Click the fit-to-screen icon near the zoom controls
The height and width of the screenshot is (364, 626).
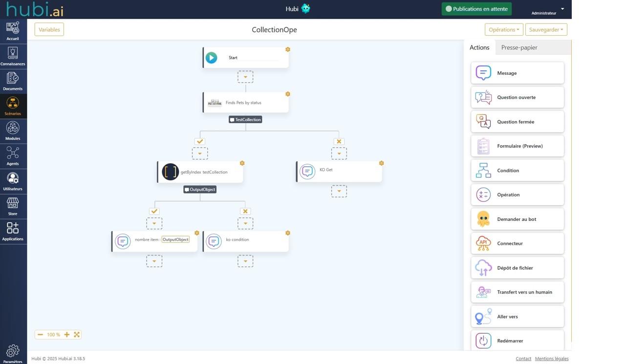point(77,334)
